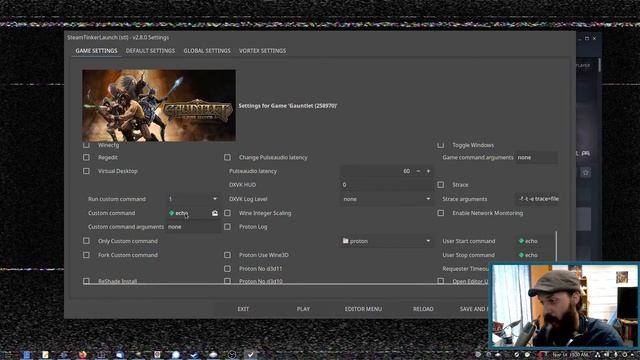Viewport: 640px width, 360px height.
Task: Click the star icon in the Steam window
Action: (586, 172)
